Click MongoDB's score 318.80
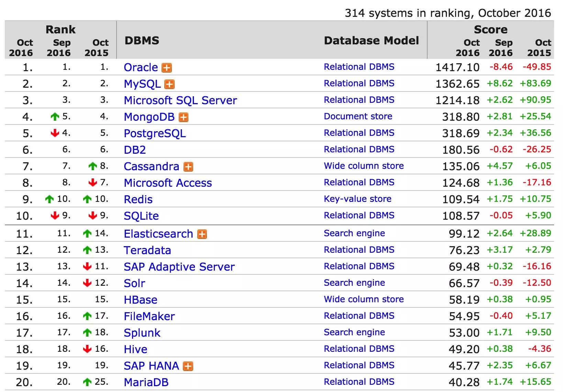The height and width of the screenshot is (392, 563). click(x=461, y=117)
